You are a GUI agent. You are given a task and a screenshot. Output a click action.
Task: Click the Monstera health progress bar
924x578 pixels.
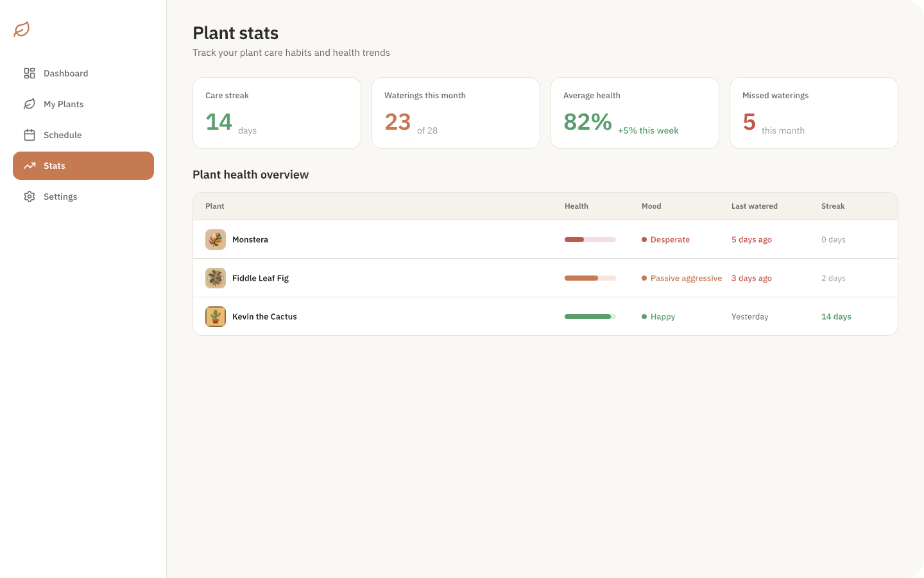[x=590, y=240]
